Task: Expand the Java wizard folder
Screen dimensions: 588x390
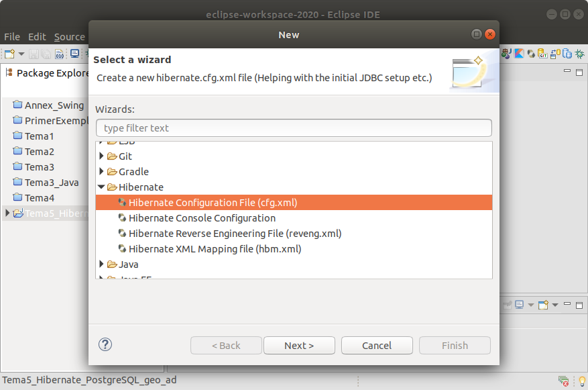Action: coord(101,264)
